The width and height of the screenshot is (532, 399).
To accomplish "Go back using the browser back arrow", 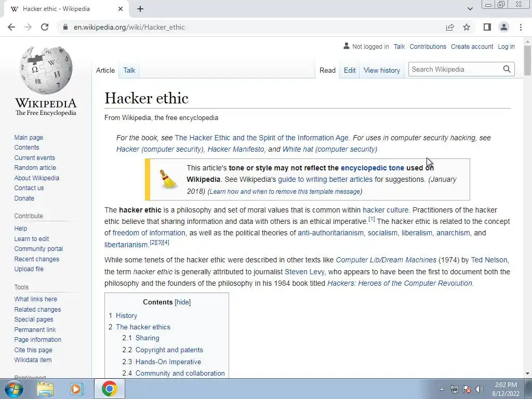I will [11, 27].
